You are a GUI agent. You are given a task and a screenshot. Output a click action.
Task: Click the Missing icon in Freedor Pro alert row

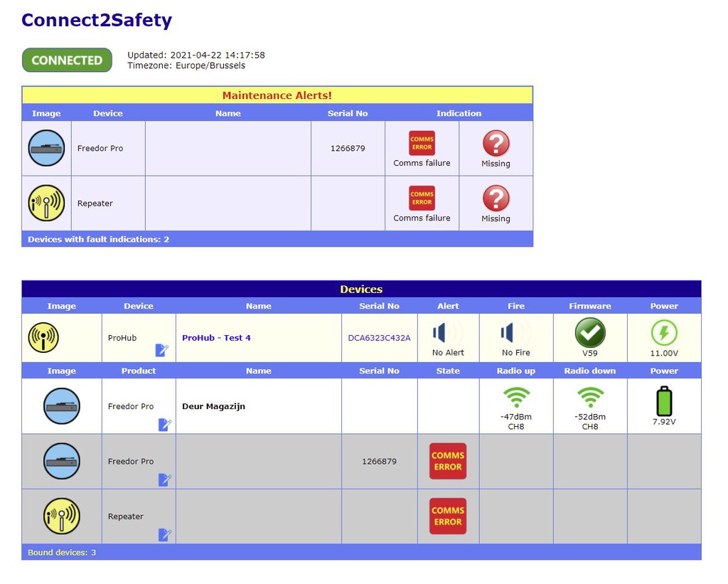496,143
